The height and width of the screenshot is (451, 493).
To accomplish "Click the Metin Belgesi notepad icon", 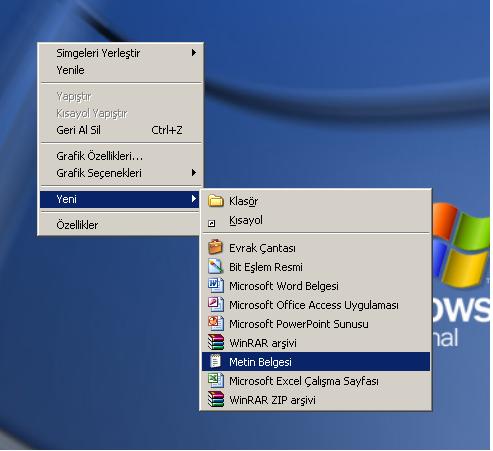I will point(215,361).
